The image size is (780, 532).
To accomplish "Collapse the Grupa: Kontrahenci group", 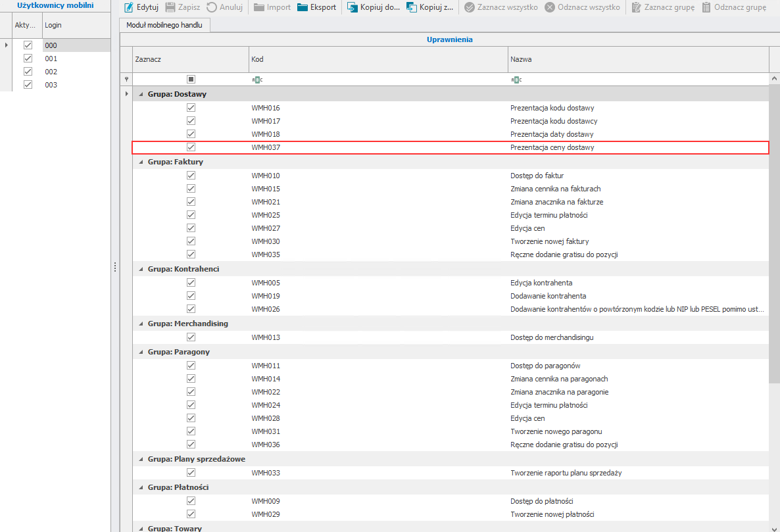I will tap(141, 269).
